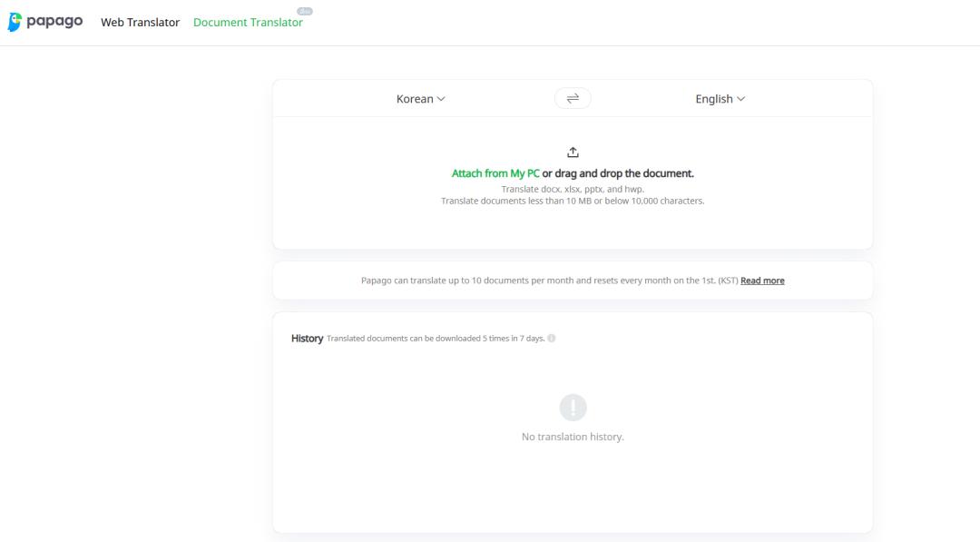Click the supported file formats description line

(573, 189)
